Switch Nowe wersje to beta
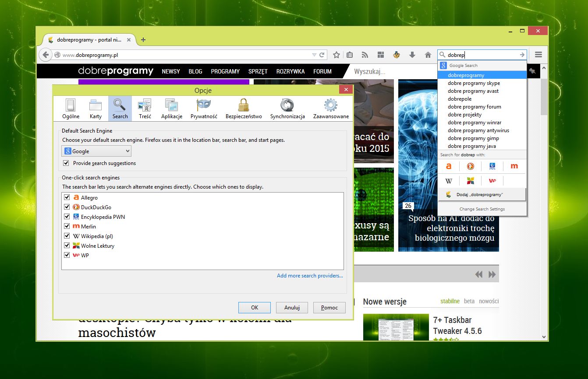The width and height of the screenshot is (588, 379). (469, 301)
